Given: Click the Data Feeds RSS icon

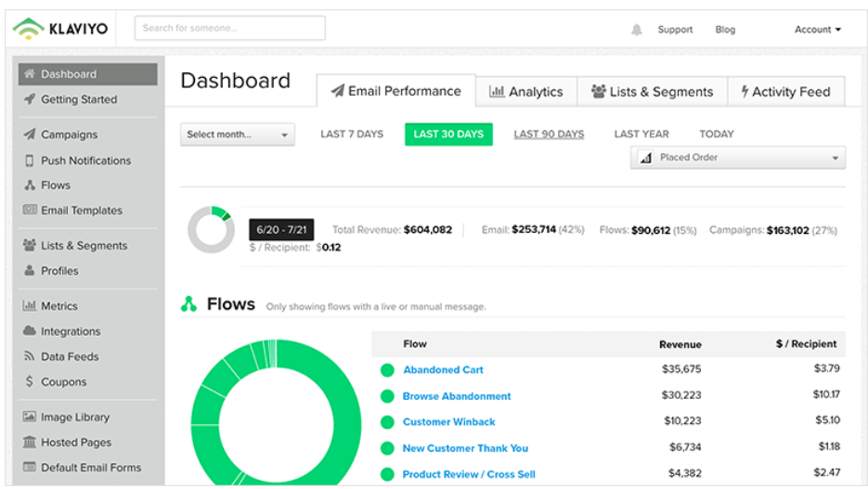Looking at the screenshot, I should [30, 356].
